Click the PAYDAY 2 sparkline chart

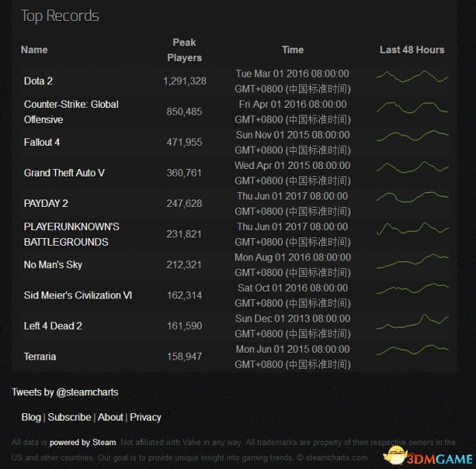coord(412,197)
